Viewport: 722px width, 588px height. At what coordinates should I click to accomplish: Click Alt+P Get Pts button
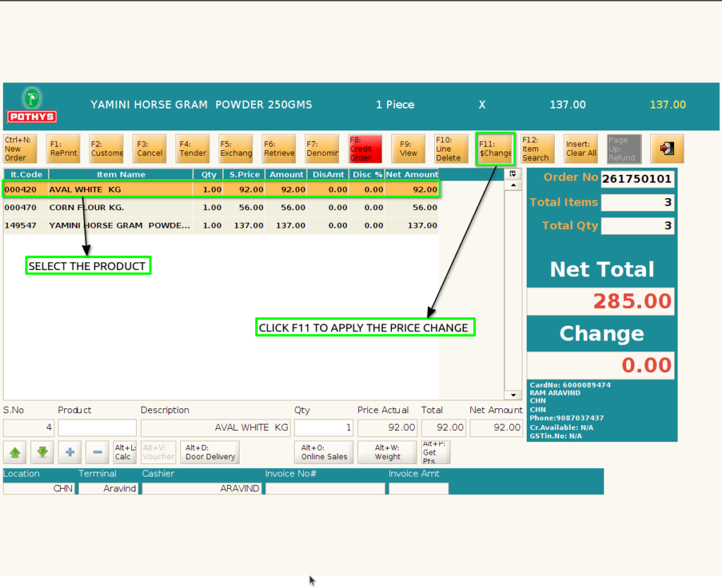point(436,452)
